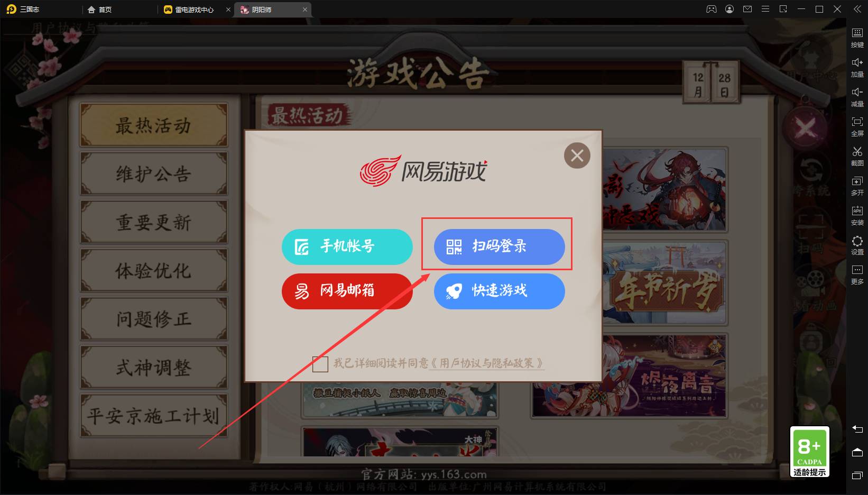
Task: Open the 按键 keymapping tool
Action: [857, 38]
